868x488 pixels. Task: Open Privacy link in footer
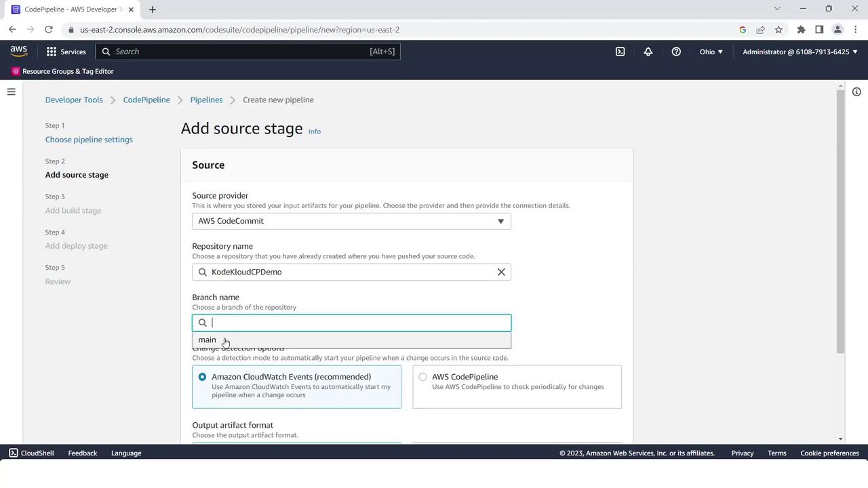click(743, 453)
